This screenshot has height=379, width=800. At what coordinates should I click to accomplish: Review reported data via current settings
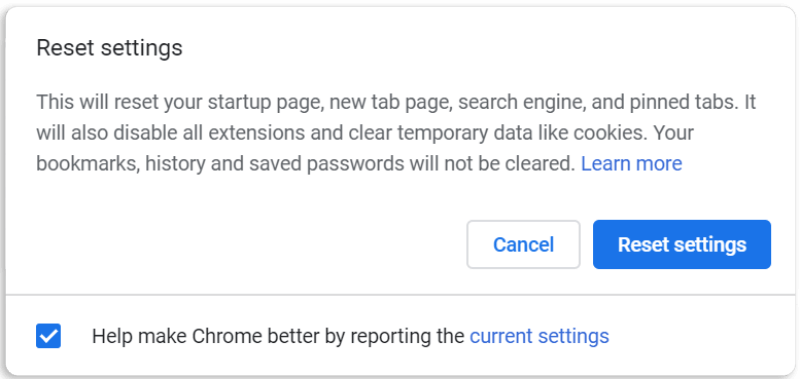[x=539, y=336]
